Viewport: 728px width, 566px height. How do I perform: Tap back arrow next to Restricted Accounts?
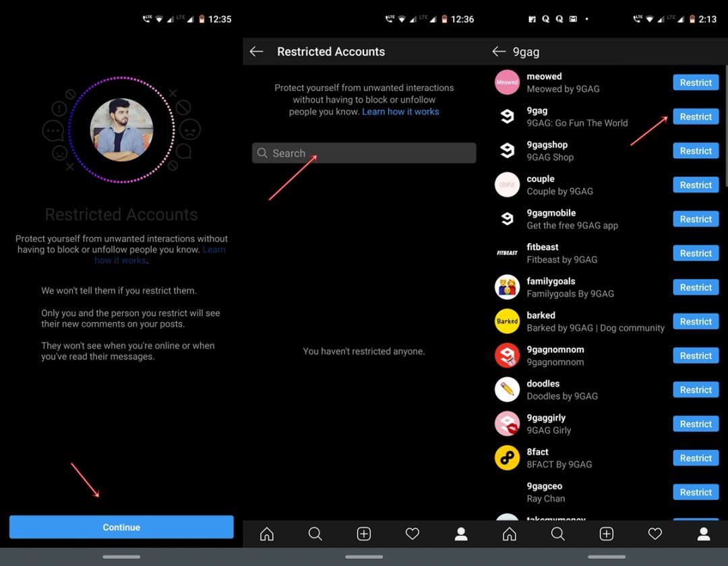pyautogui.click(x=256, y=51)
